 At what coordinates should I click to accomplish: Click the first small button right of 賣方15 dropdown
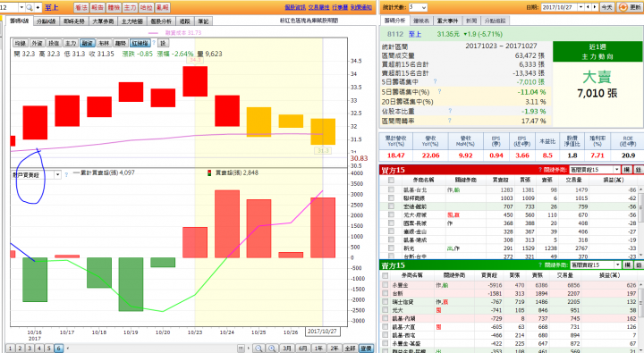[x=628, y=265]
